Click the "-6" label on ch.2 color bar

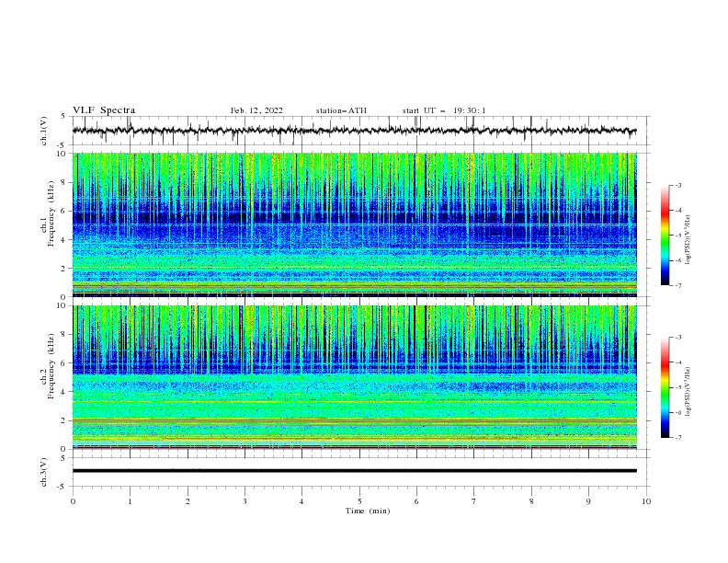[677, 412]
